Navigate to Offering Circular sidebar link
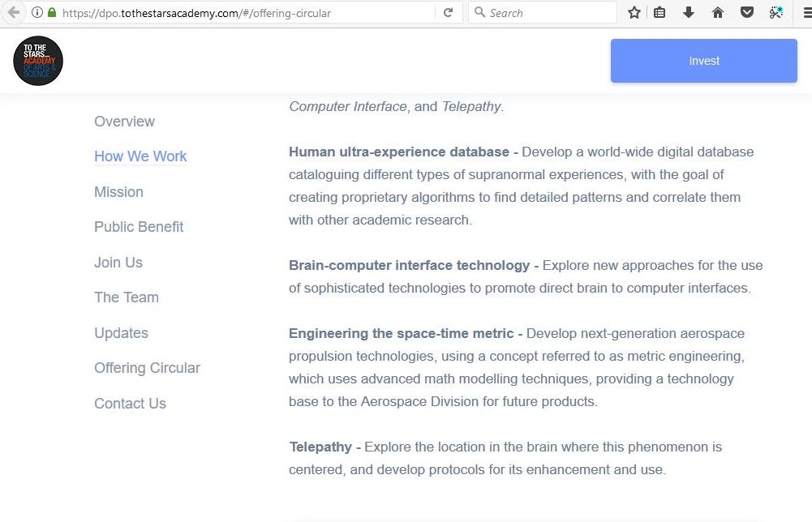 (x=147, y=368)
